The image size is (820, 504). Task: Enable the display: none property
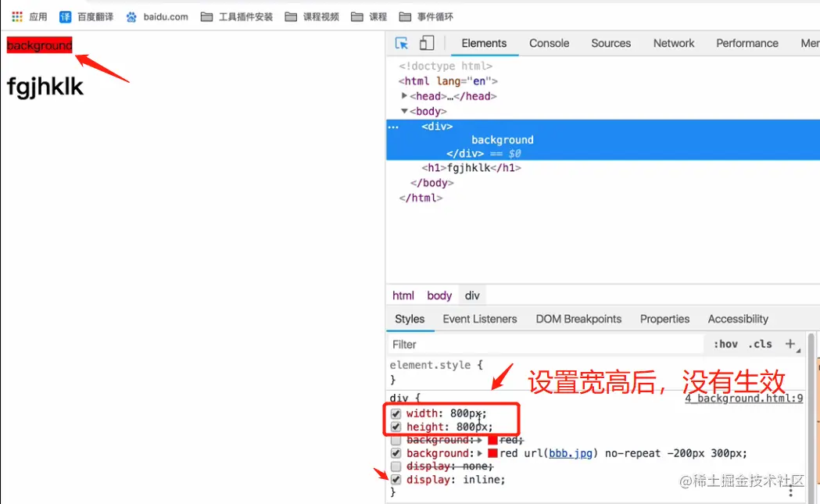pyautogui.click(x=396, y=466)
